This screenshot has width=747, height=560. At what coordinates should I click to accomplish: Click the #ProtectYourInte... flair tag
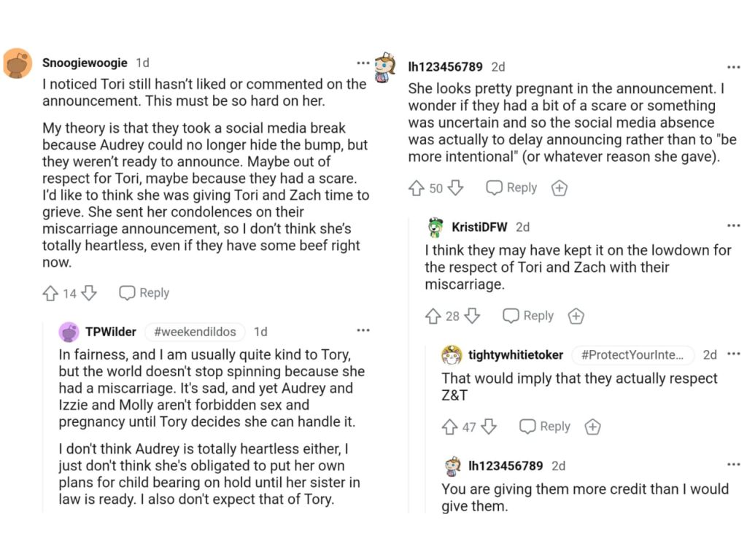click(x=632, y=355)
